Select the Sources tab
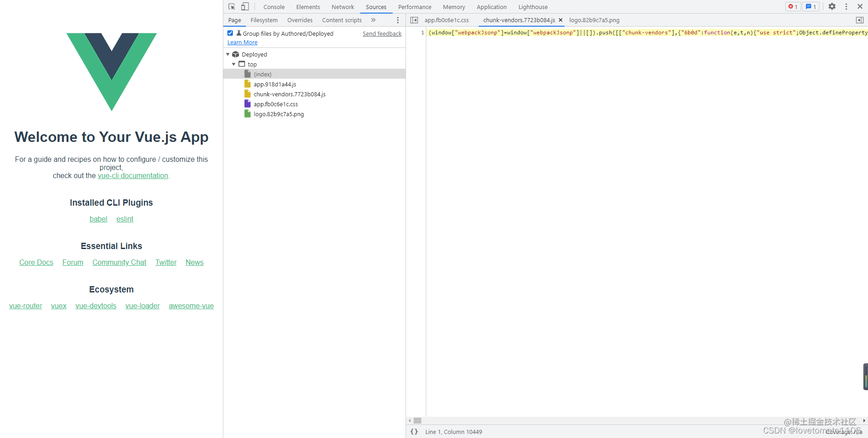This screenshot has height=438, width=868. pyautogui.click(x=376, y=7)
